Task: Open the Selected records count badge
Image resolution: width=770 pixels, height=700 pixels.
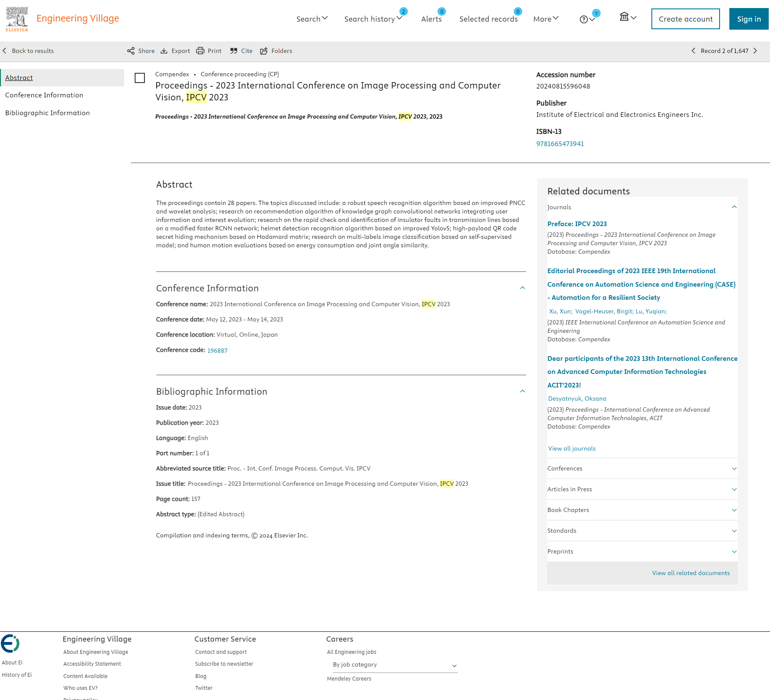Action: [x=518, y=11]
